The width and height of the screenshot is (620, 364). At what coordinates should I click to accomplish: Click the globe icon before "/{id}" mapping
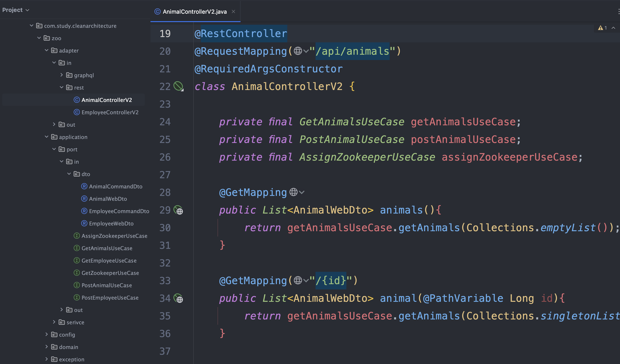pos(298,280)
